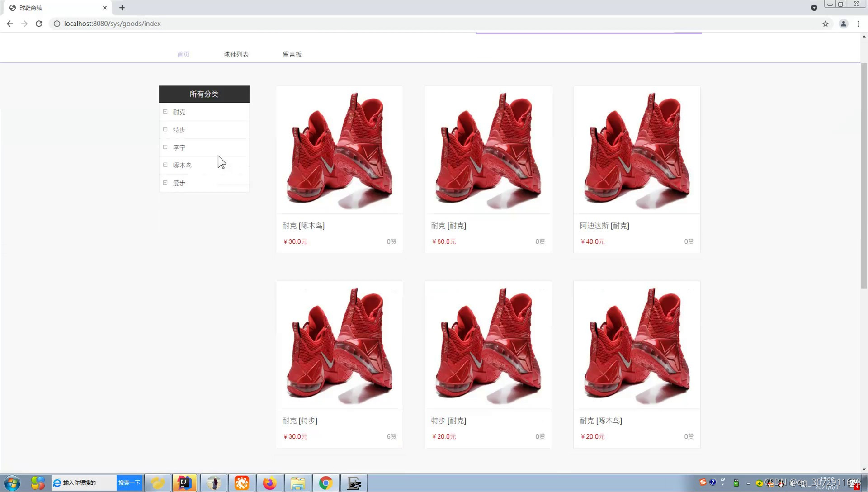This screenshot has width=868, height=492.
Task: Select the 特步 category link
Action: point(179,130)
